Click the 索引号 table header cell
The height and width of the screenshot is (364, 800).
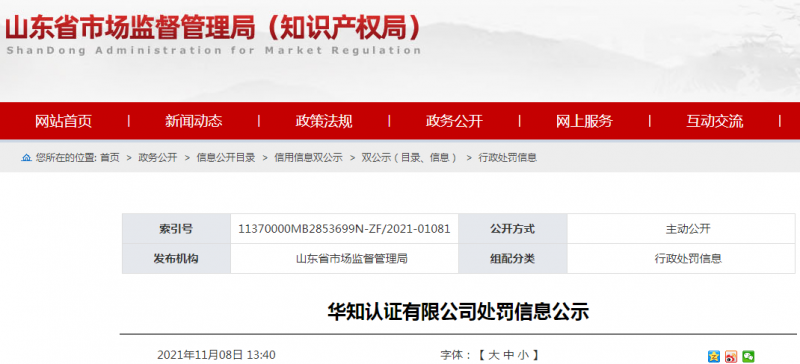pos(176,229)
